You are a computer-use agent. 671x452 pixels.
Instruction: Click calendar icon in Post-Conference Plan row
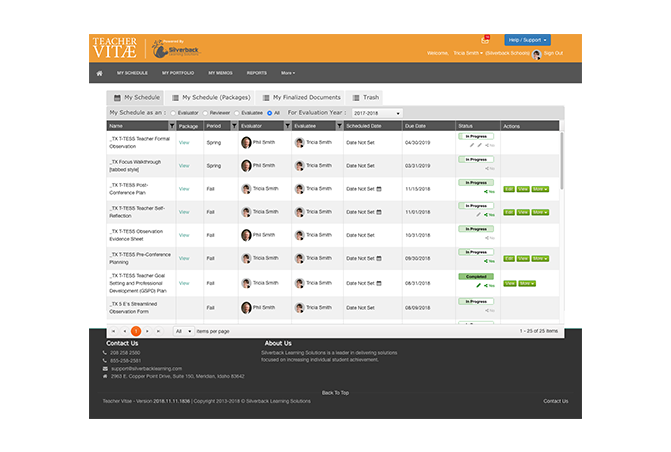(380, 187)
